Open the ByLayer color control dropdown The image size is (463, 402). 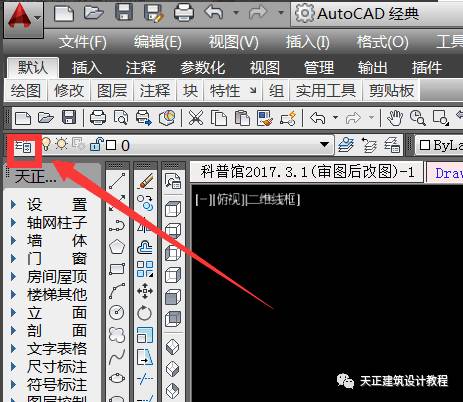pos(440,145)
